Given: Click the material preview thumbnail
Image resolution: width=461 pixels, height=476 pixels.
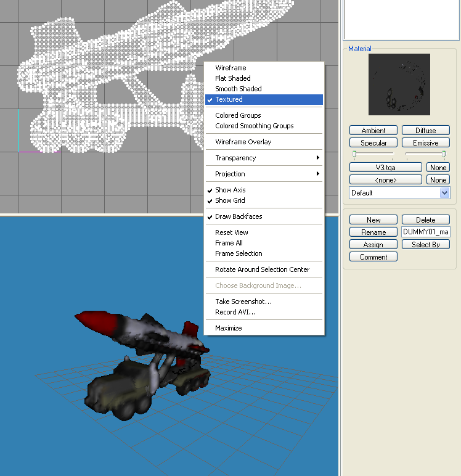Looking at the screenshot, I should [x=399, y=84].
